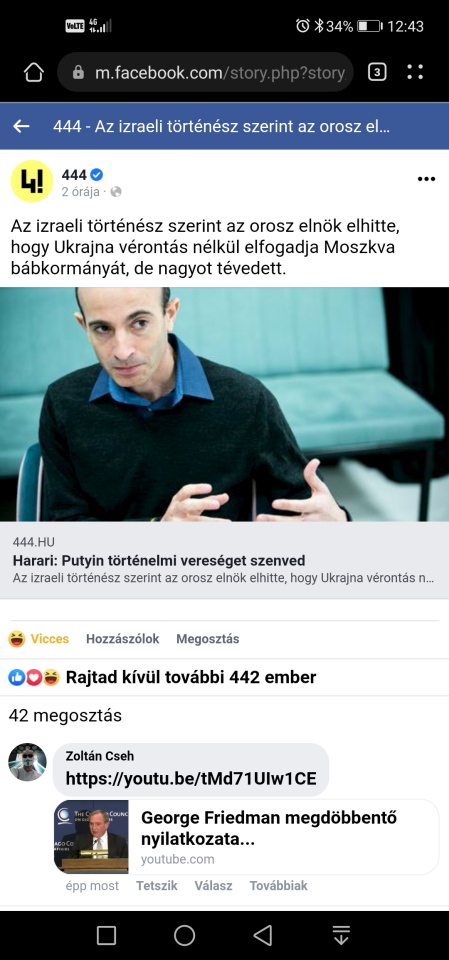Screen dimensions: 449x960
Task: Open George Friedman YouTube video thumbnail
Action: point(91,837)
